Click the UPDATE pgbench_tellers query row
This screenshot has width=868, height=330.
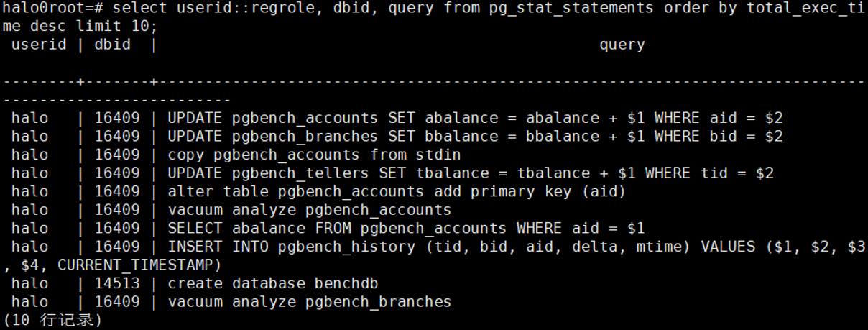471,173
